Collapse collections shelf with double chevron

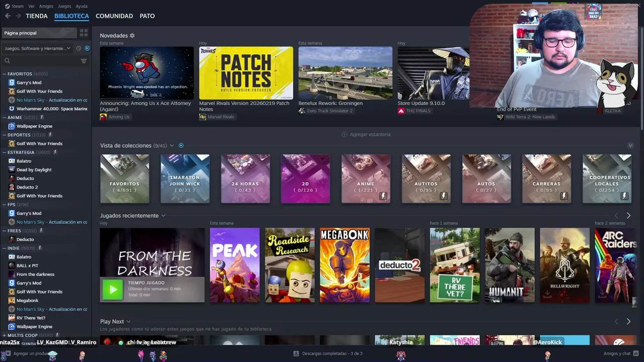[630, 145]
